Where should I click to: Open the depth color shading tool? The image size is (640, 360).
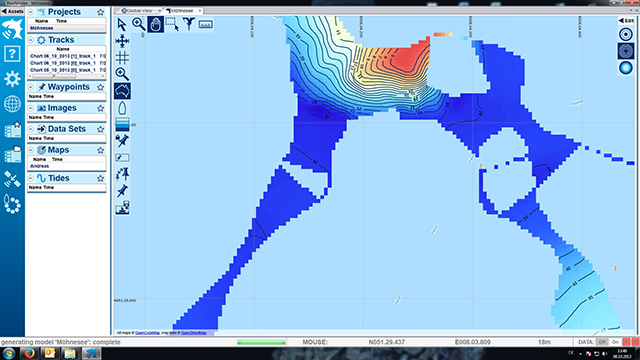[122, 124]
